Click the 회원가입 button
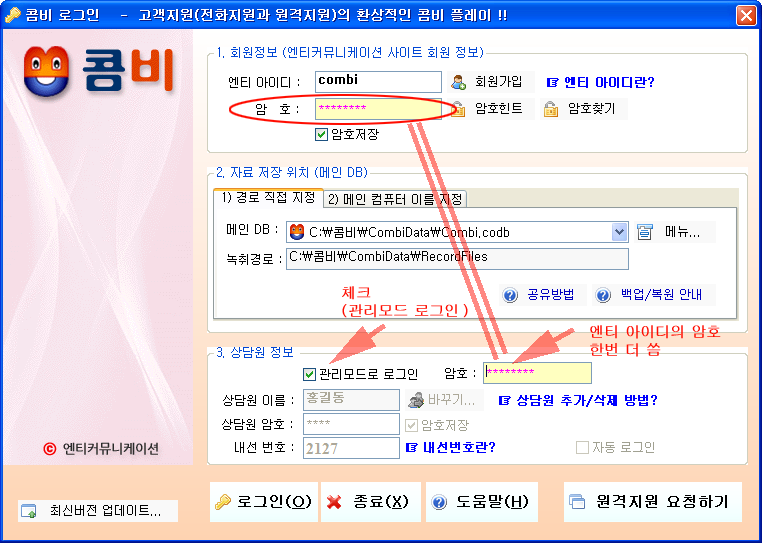 tap(491, 82)
